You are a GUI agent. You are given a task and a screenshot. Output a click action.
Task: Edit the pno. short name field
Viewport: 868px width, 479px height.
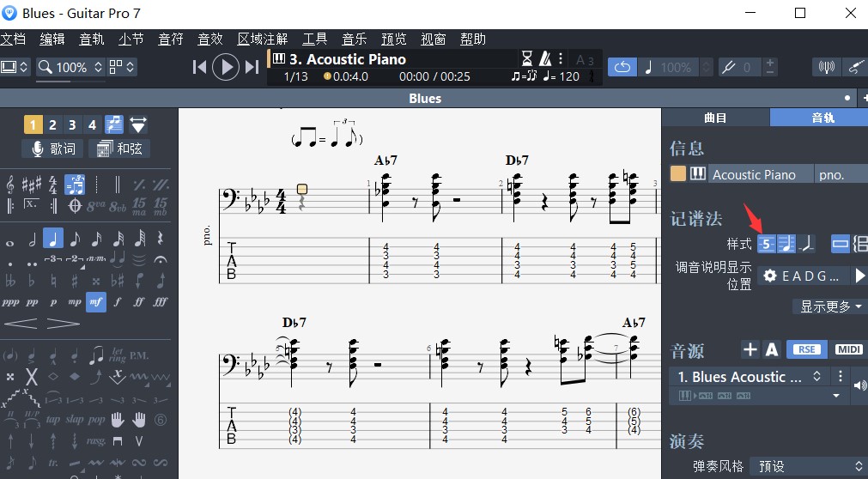click(841, 174)
